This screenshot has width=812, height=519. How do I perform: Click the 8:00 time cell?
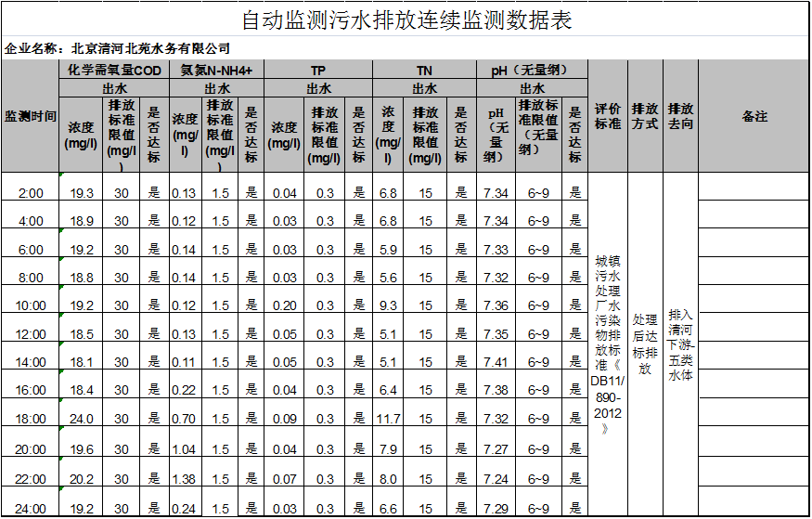[31, 271]
